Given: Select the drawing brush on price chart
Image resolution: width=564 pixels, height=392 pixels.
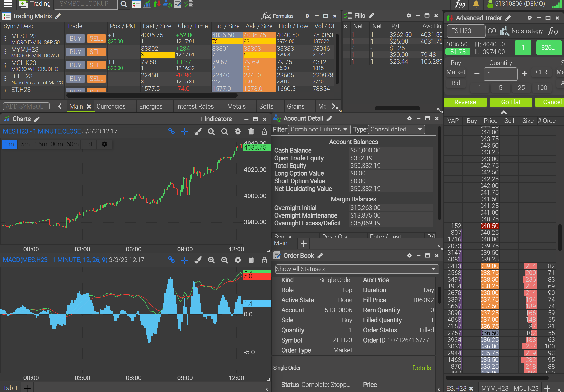Looking at the screenshot, I should coord(198,131).
